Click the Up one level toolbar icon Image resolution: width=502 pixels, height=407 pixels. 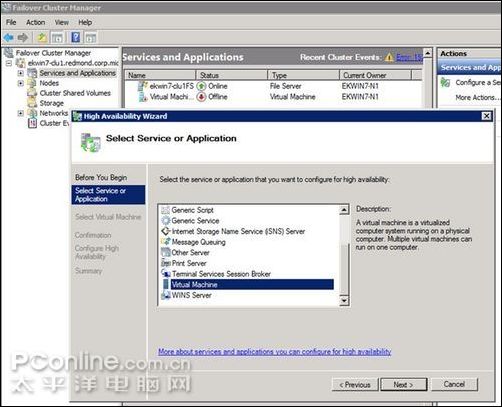(42, 37)
